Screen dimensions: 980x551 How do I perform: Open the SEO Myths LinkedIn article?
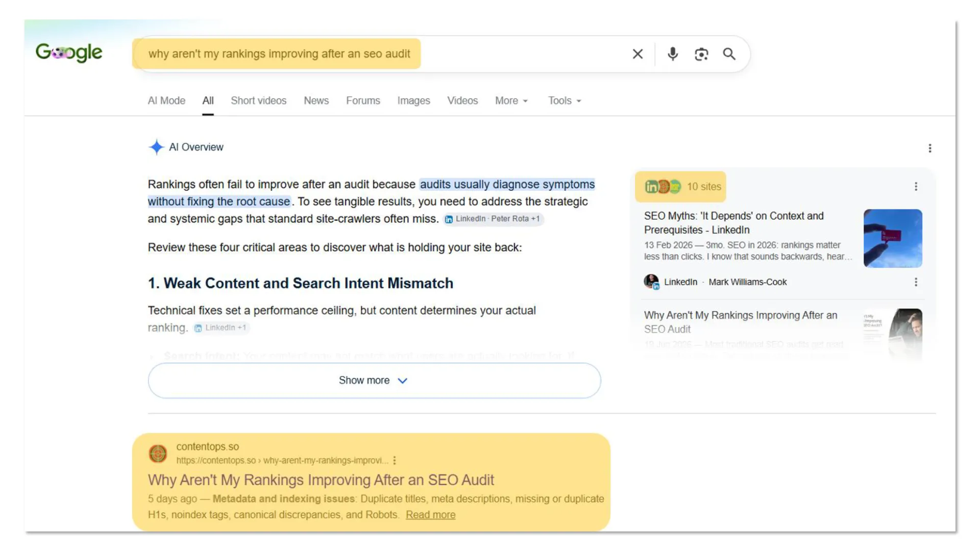(733, 223)
